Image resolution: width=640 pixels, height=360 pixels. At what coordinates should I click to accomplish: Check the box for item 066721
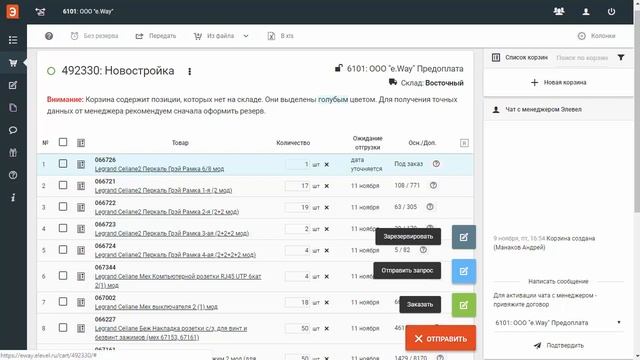click(63, 185)
